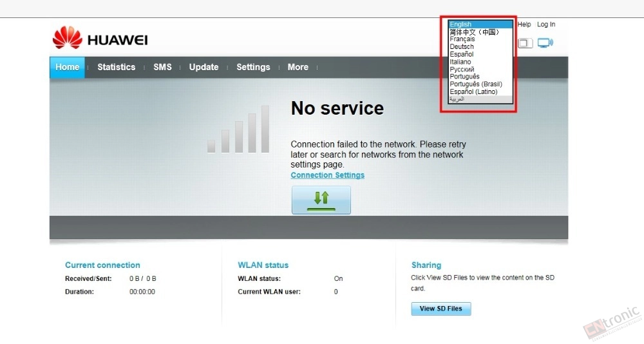644x344 pixels.
Task: Click the Current WLAN user value 0
Action: pos(336,292)
